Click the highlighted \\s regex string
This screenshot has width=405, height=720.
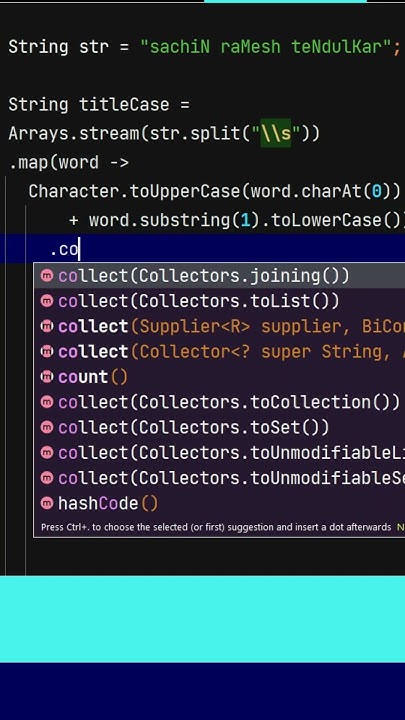coord(276,134)
